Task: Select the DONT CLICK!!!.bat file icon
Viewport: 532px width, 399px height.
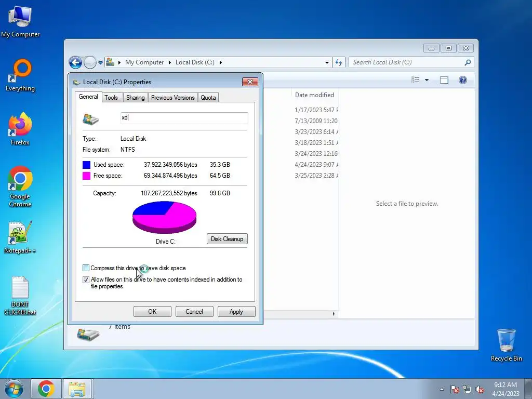Action: click(20, 296)
